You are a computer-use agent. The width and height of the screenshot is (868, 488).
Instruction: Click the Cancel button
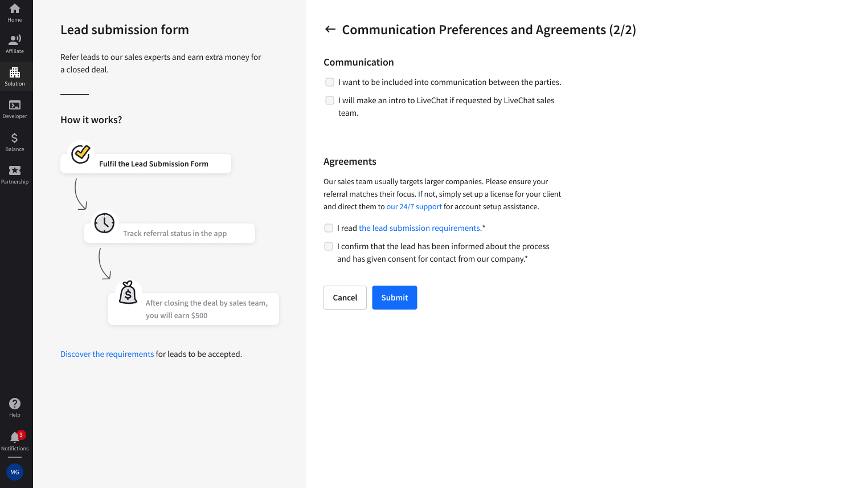point(345,298)
